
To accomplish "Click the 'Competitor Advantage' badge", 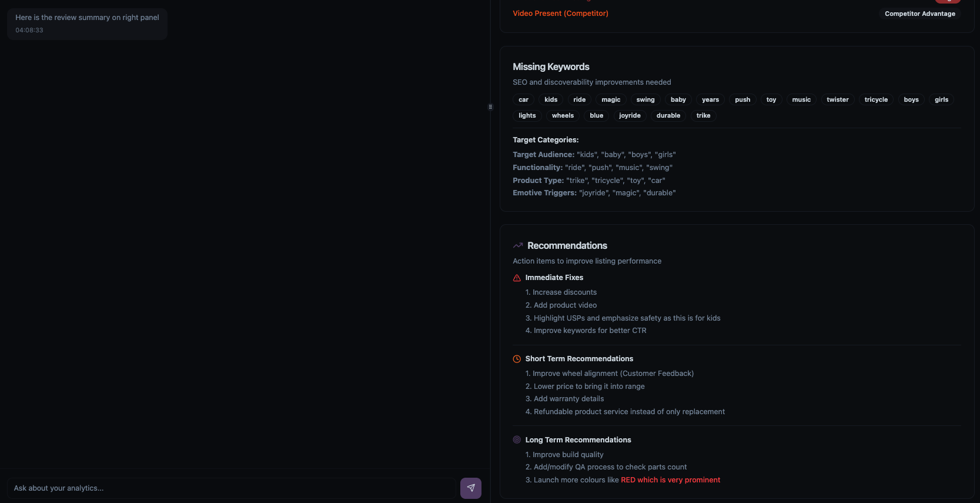I will tap(920, 14).
